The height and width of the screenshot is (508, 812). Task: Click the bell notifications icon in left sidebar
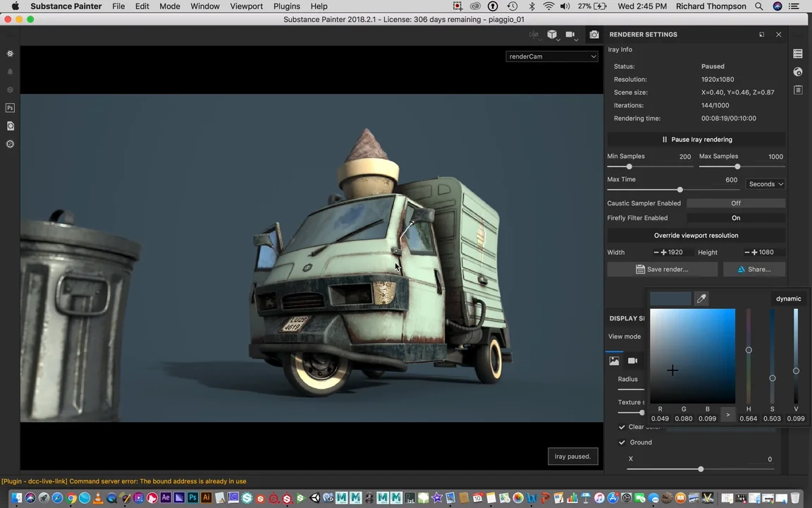tap(10, 71)
